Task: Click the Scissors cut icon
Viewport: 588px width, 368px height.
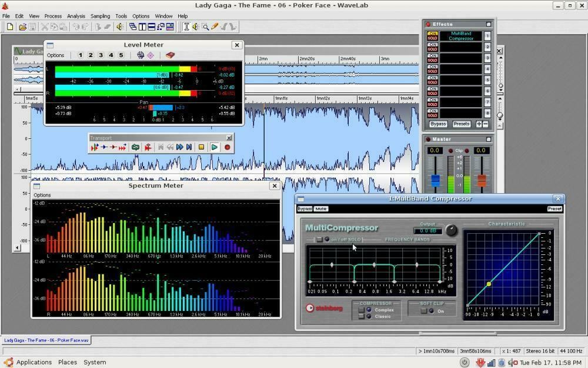Action: click(x=45, y=26)
